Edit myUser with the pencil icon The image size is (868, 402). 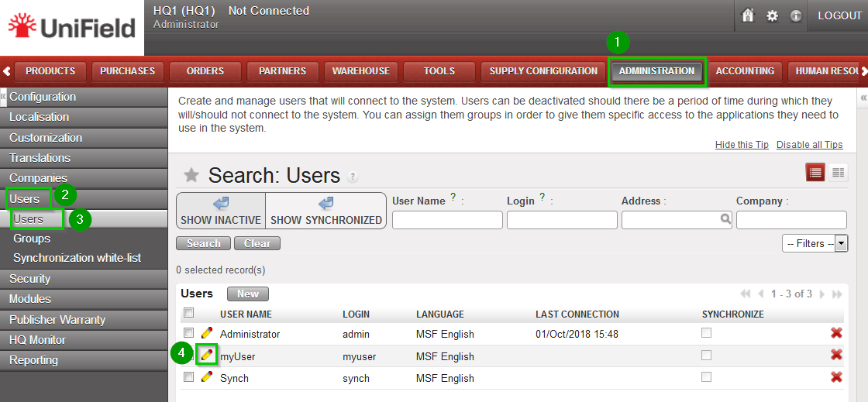tap(207, 355)
